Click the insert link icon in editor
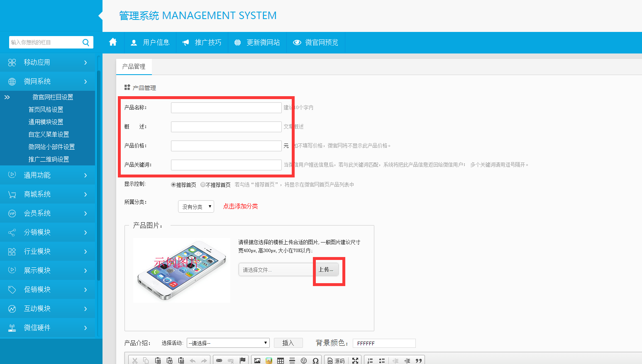642x364 pixels. pos(219,361)
